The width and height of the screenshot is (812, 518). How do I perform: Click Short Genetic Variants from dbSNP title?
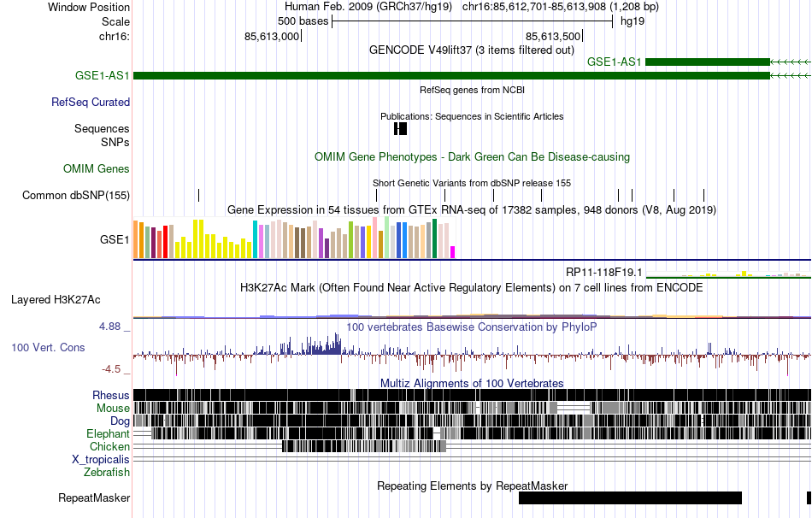[x=472, y=184]
